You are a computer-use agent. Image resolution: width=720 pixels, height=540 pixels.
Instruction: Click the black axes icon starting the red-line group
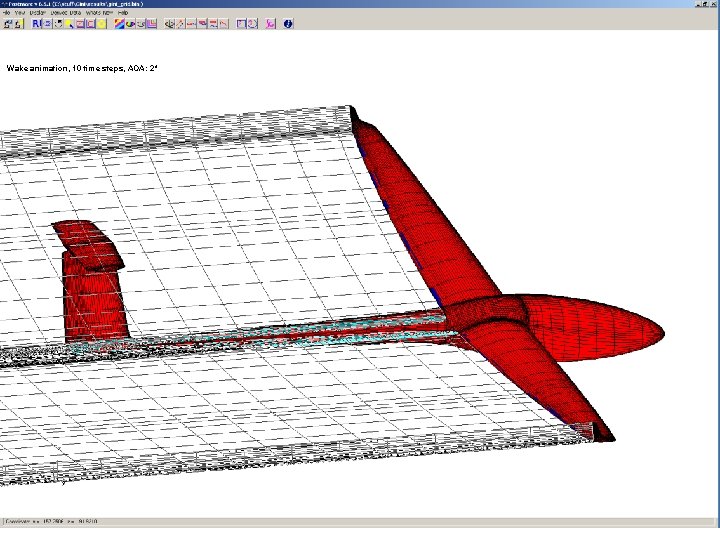(x=169, y=23)
